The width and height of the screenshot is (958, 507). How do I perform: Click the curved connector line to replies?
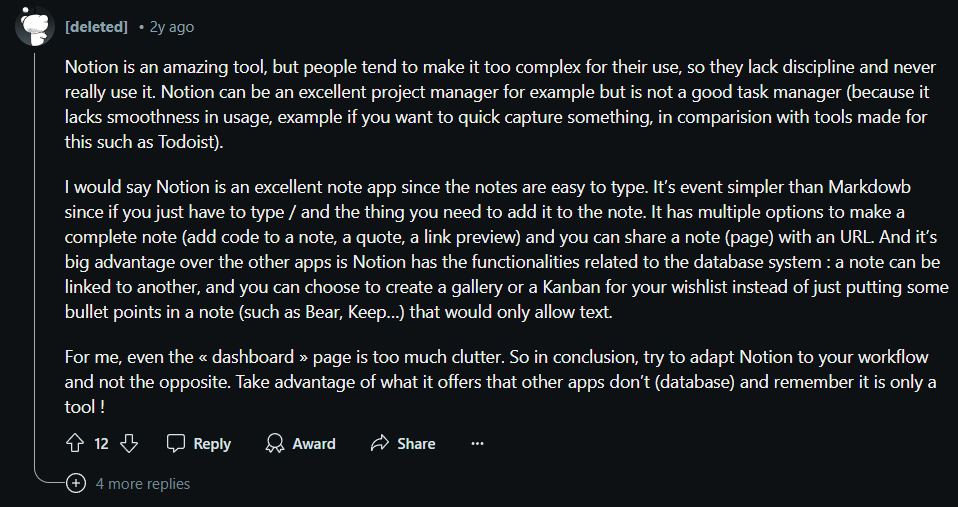click(50, 476)
